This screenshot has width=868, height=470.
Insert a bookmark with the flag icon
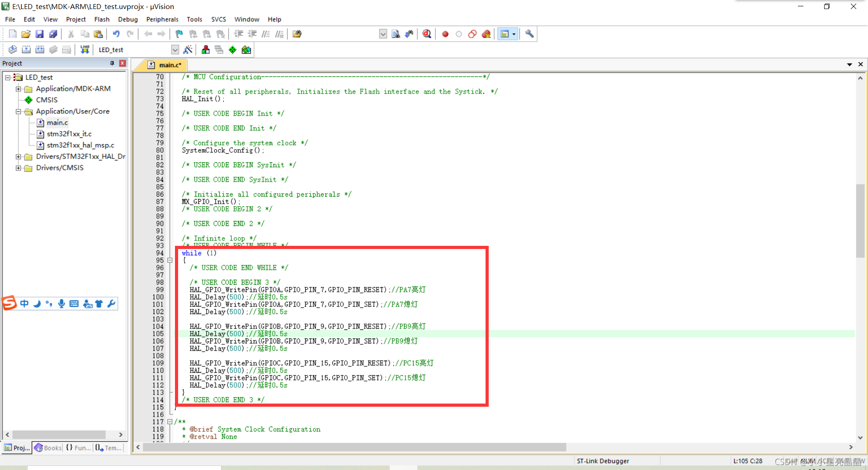pyautogui.click(x=179, y=34)
